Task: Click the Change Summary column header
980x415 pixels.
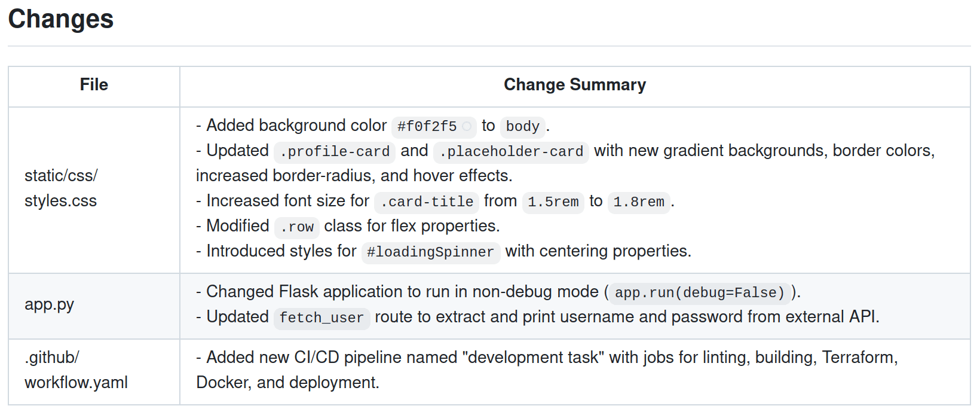Action: (x=574, y=85)
